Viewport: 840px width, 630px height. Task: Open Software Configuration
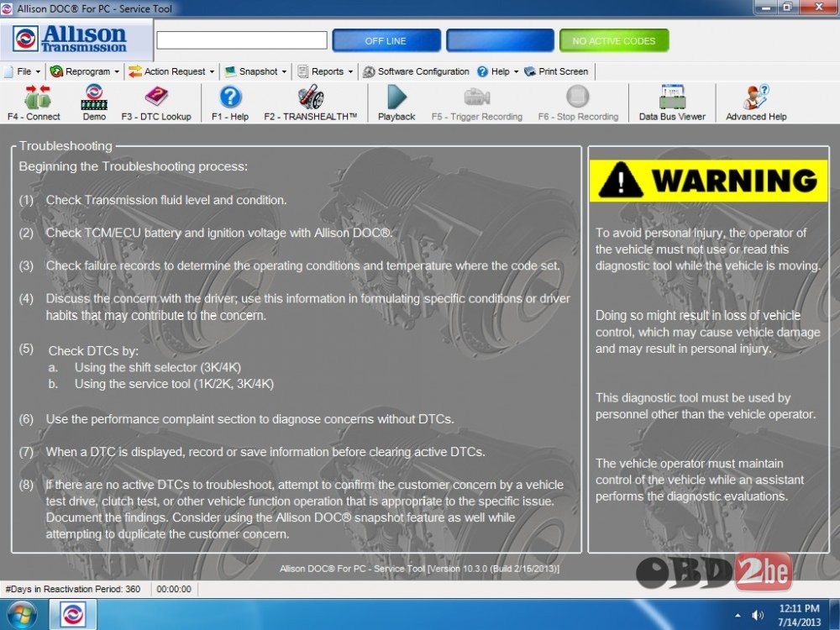point(416,71)
